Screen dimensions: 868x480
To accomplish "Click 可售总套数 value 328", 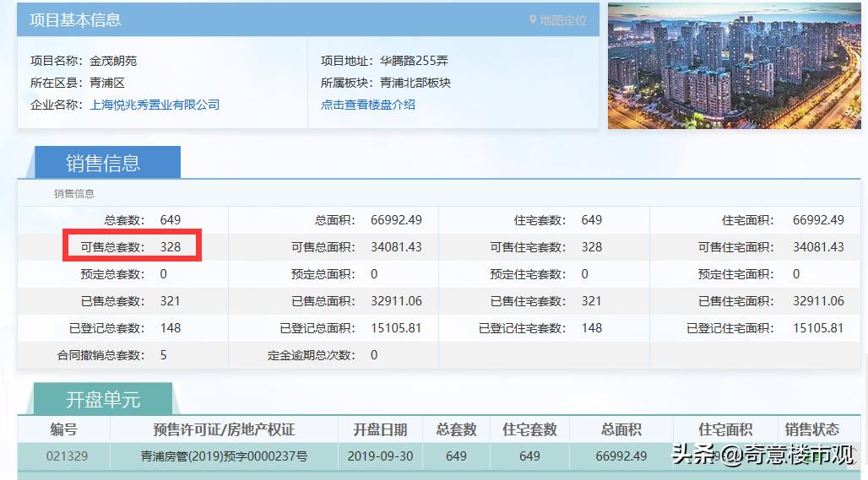I will pyautogui.click(x=171, y=247).
